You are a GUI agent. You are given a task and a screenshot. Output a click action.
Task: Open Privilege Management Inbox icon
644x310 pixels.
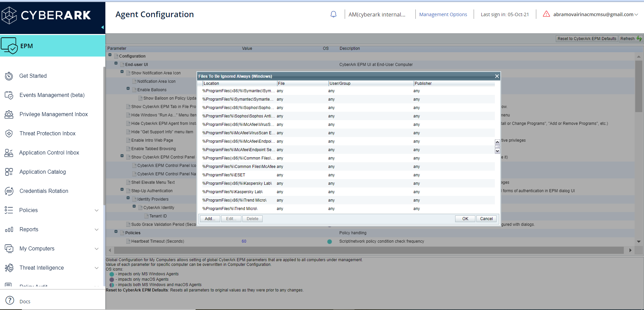click(9, 114)
